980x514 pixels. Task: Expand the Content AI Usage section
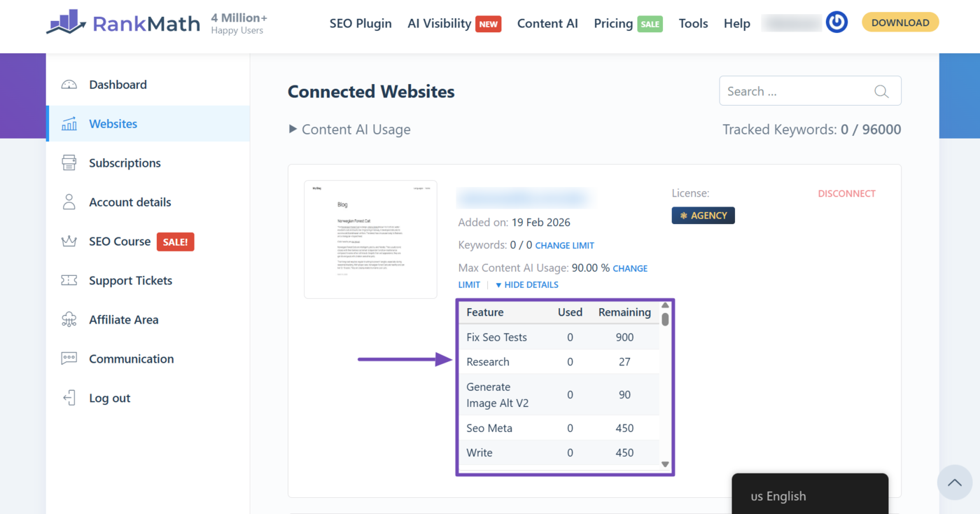(349, 130)
